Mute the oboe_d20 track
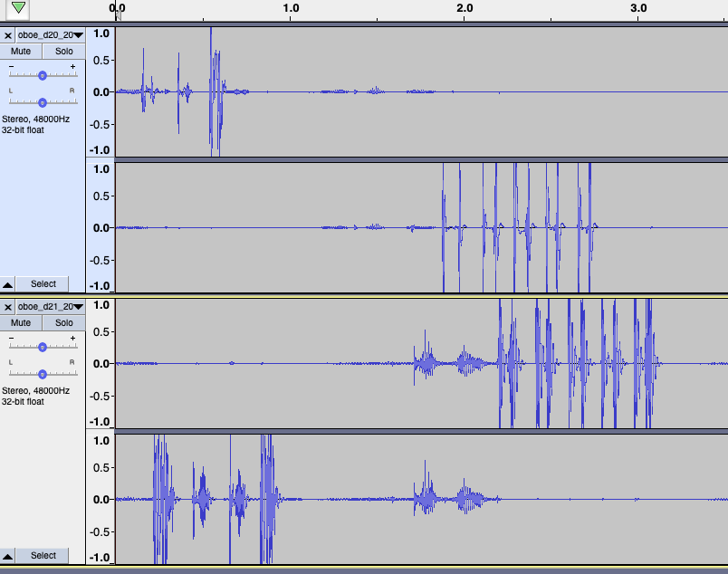 click(21, 51)
